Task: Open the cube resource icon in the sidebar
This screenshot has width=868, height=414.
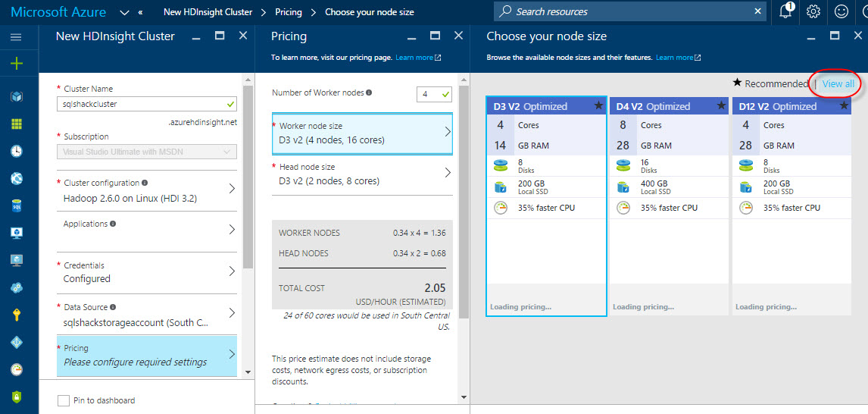Action: 17,96
